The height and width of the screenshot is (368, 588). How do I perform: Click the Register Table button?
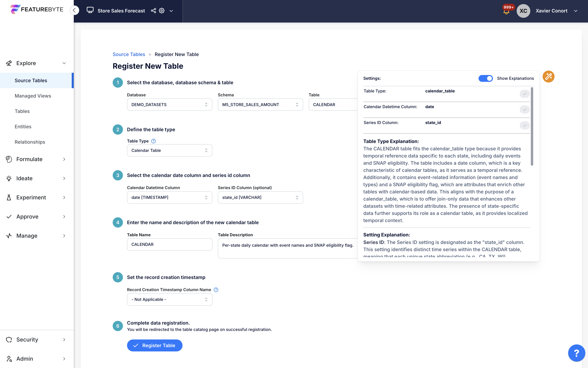click(x=155, y=345)
